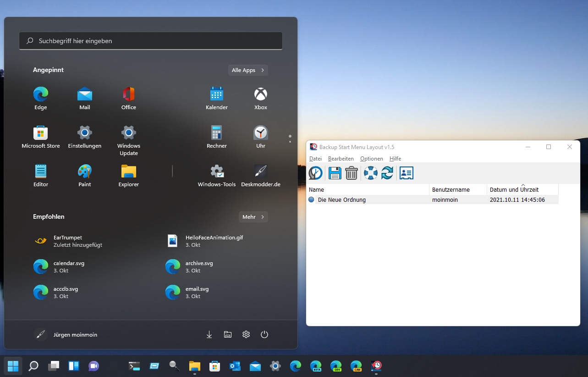This screenshot has height=377, width=588.
Task: Click the Teams Chat icon on taskbar
Action: click(x=94, y=366)
